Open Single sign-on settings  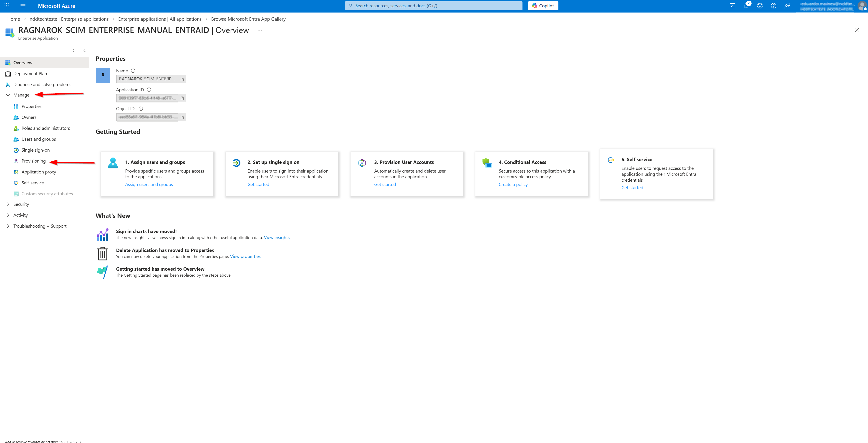(x=36, y=150)
